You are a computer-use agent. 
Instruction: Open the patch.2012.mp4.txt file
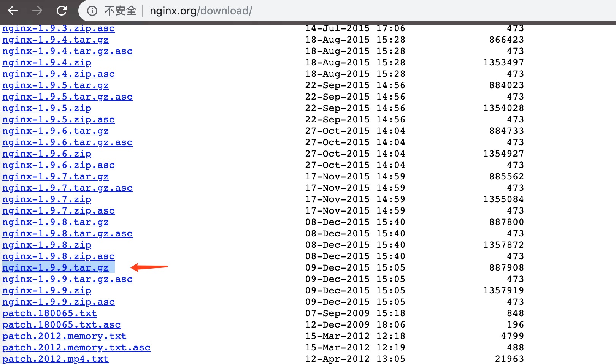(x=56, y=359)
